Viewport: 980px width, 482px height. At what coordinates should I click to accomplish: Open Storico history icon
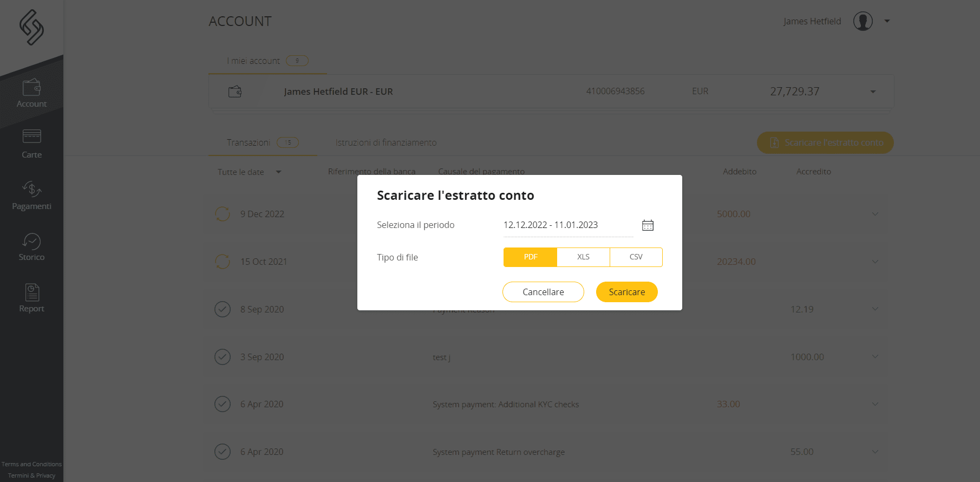[31, 241]
